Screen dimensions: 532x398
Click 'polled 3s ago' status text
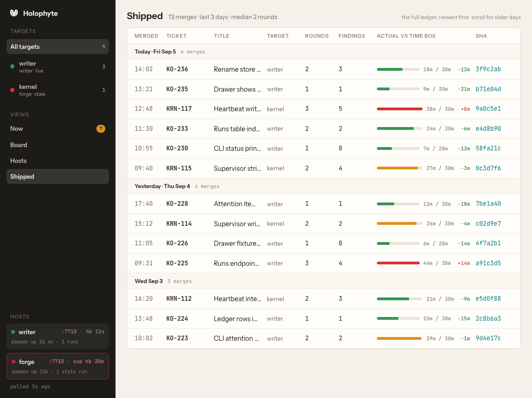click(x=30, y=386)
